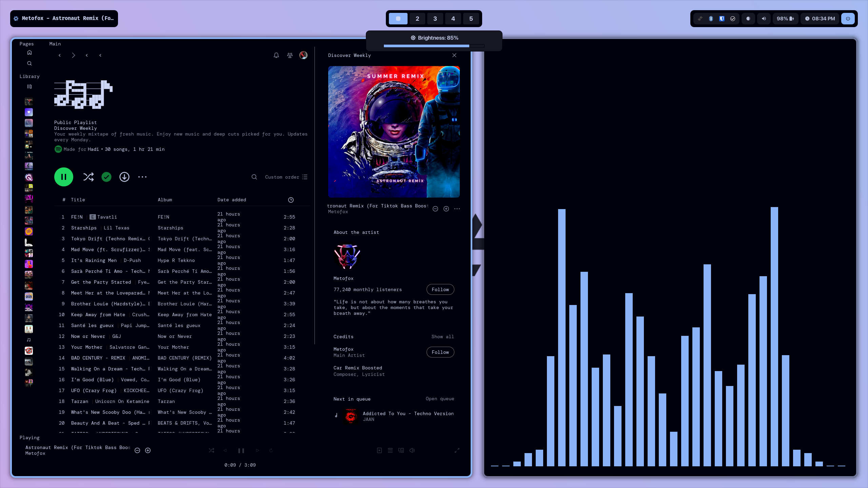Open queue icon in bottom player bar
This screenshot has width=868, height=488.
[x=390, y=450]
